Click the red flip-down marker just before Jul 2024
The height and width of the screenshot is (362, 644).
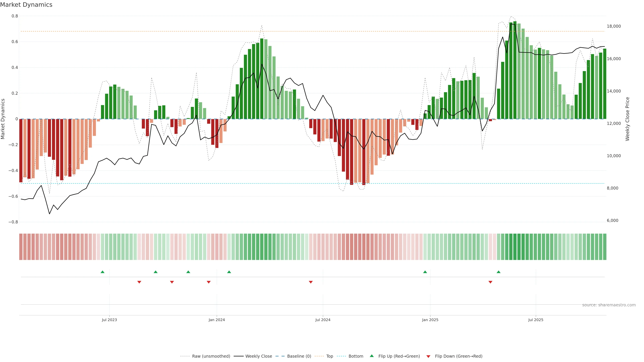(x=311, y=282)
